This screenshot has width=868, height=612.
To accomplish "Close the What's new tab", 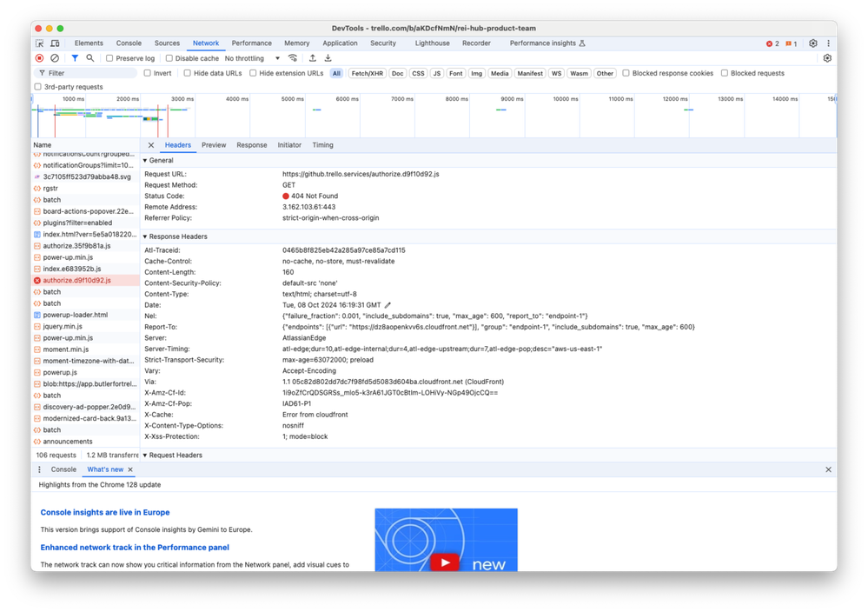I will 130,469.
